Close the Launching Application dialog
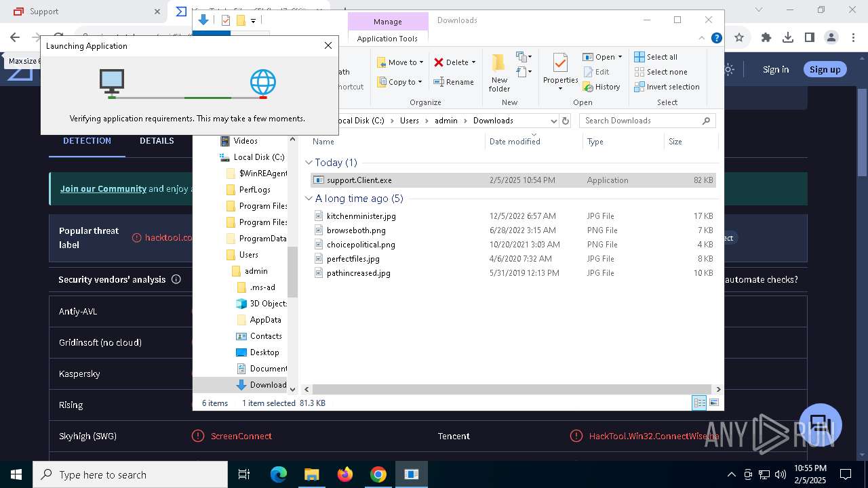The image size is (868, 488). tap(328, 45)
